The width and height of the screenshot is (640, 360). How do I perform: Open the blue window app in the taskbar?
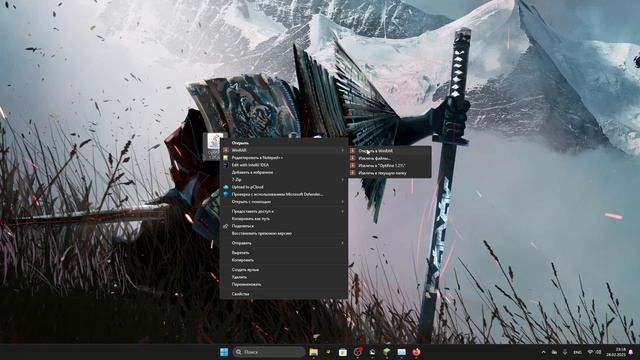click(x=402, y=352)
